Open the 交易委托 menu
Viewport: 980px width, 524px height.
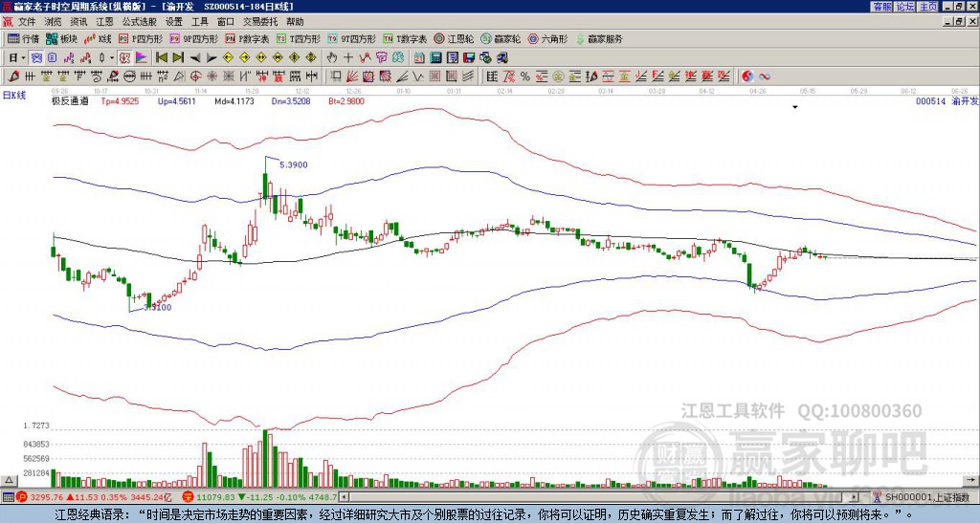[260, 22]
